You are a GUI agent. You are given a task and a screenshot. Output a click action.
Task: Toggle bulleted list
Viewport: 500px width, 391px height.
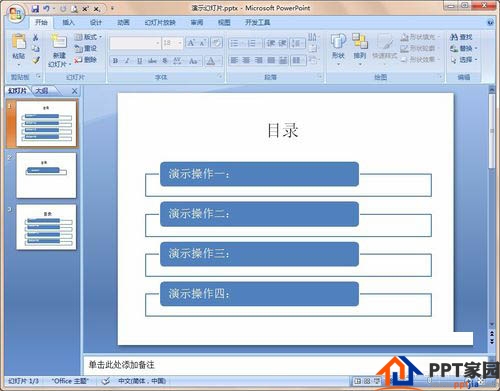(x=235, y=43)
